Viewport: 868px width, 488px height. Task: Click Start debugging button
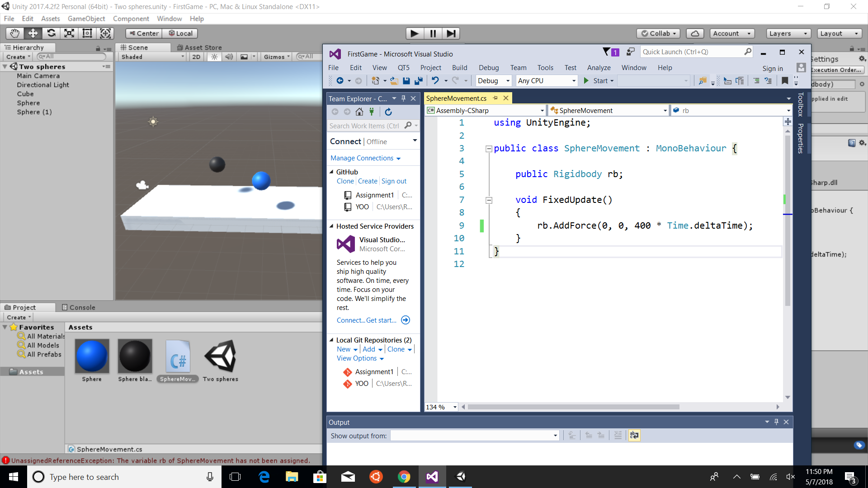(599, 81)
